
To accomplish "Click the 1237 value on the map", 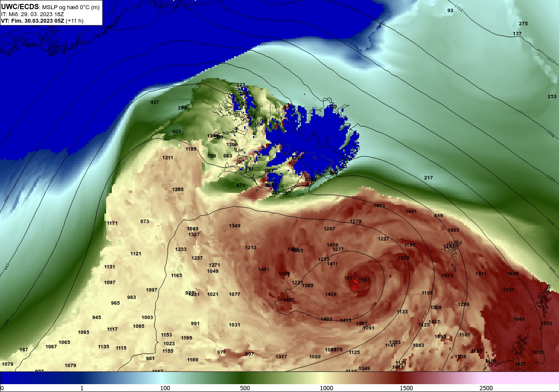I will tap(197, 258).
